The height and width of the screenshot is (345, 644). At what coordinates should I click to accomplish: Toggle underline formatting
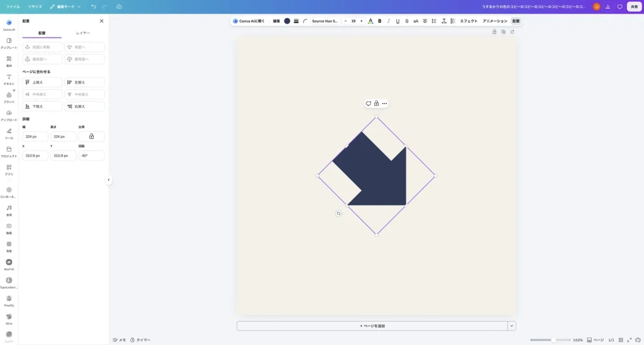pos(397,21)
